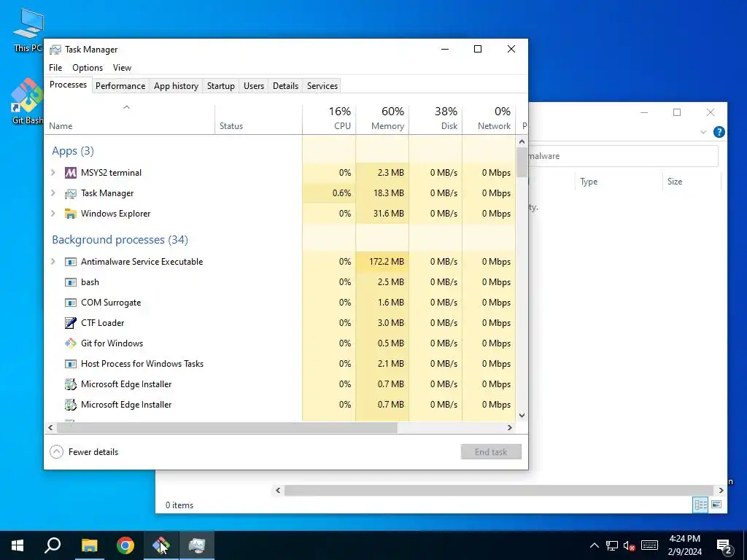
Task: Select the first Microsoft Edge Installer row
Action: pyautogui.click(x=279, y=384)
